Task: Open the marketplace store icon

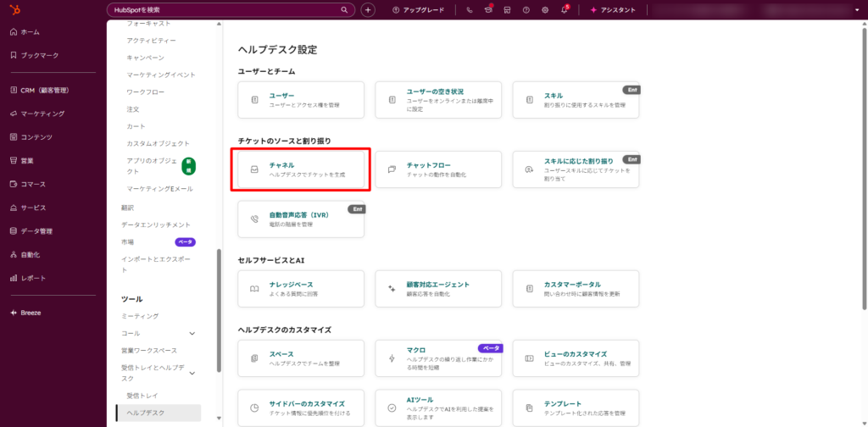Action: [x=507, y=10]
